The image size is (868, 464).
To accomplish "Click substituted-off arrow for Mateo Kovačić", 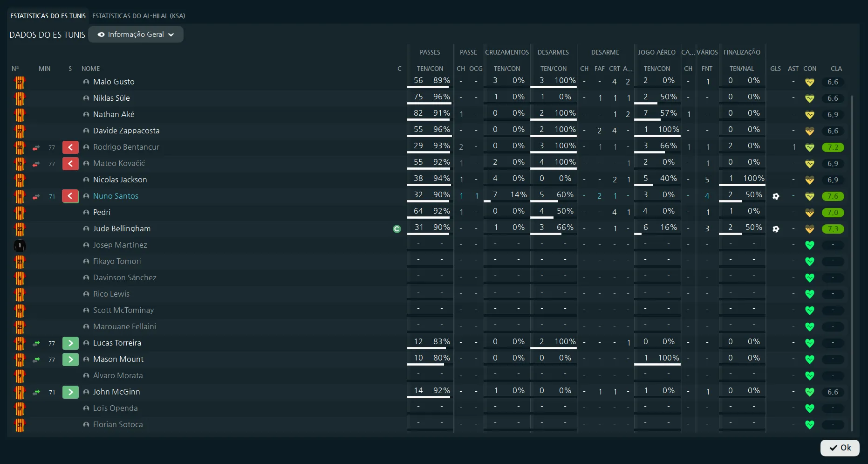I will pos(70,164).
